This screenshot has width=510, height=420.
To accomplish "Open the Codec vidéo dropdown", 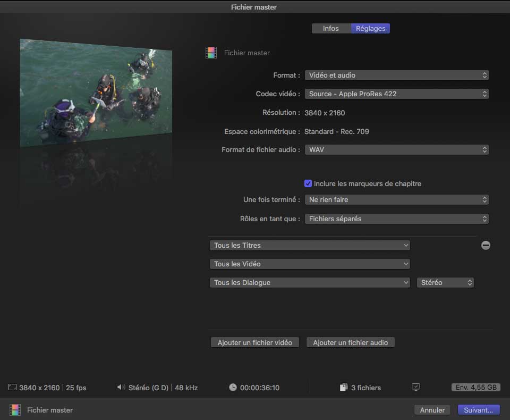I will 396,94.
